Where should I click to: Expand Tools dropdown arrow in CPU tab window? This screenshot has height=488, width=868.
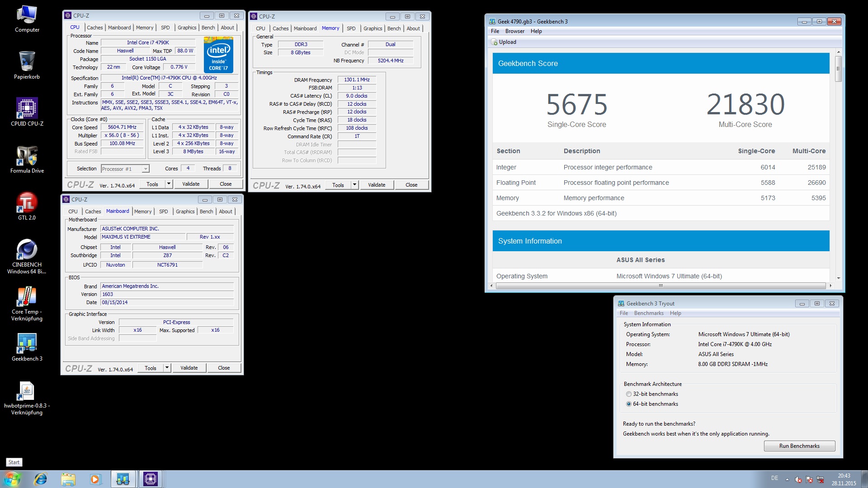click(x=169, y=184)
